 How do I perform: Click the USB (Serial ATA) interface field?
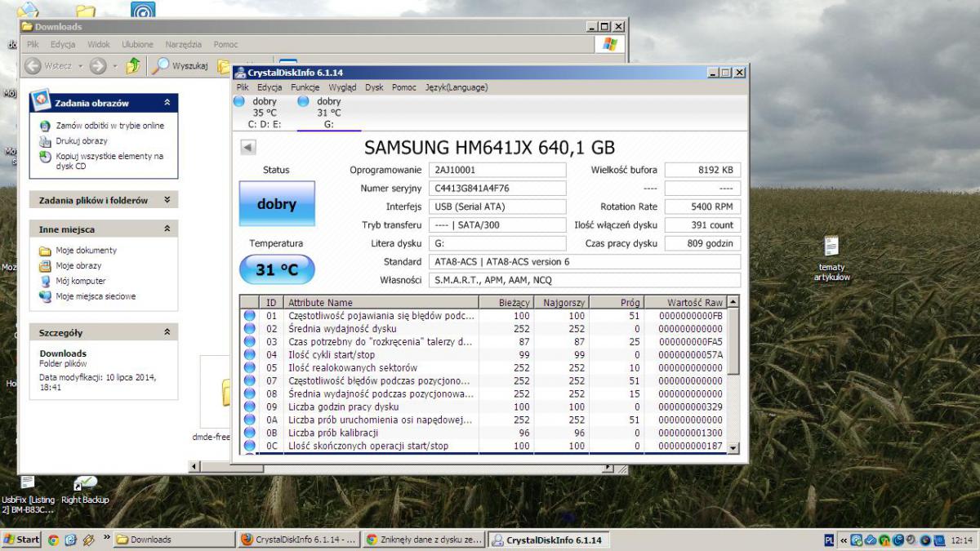click(497, 207)
